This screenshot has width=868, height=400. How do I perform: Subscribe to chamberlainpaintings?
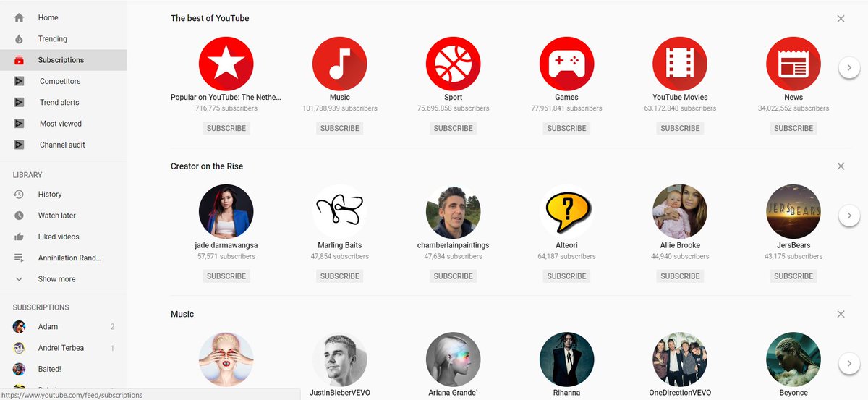pyautogui.click(x=454, y=276)
